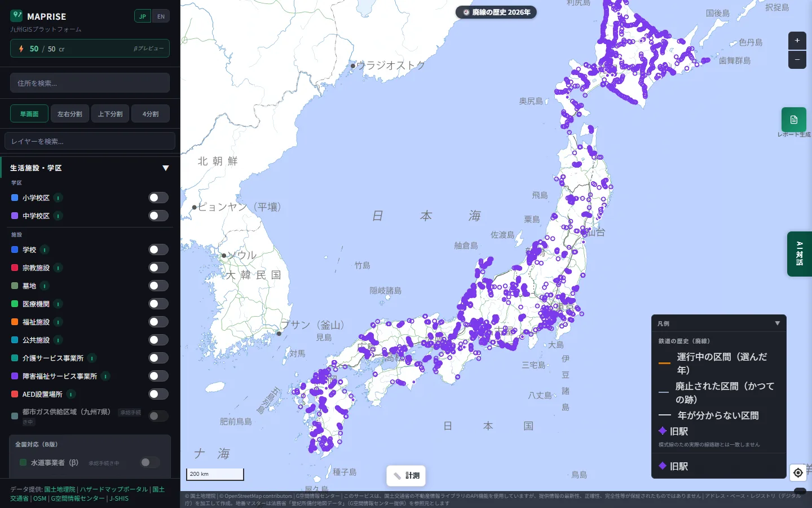Open info icon next to 墓地

[45, 286]
